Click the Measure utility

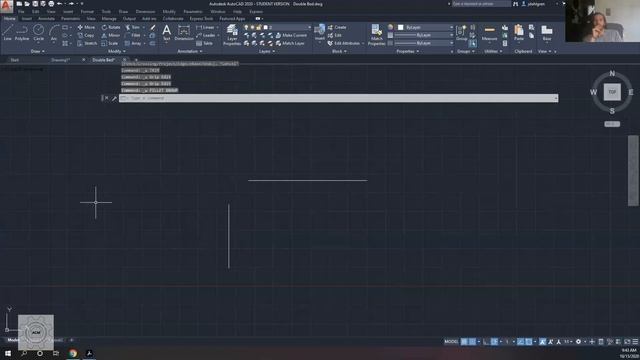coord(489,33)
